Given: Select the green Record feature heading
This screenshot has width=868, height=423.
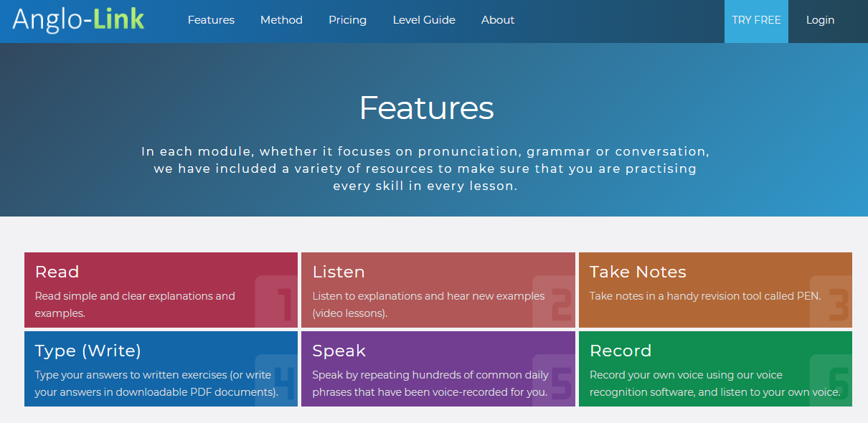Looking at the screenshot, I should [x=621, y=351].
